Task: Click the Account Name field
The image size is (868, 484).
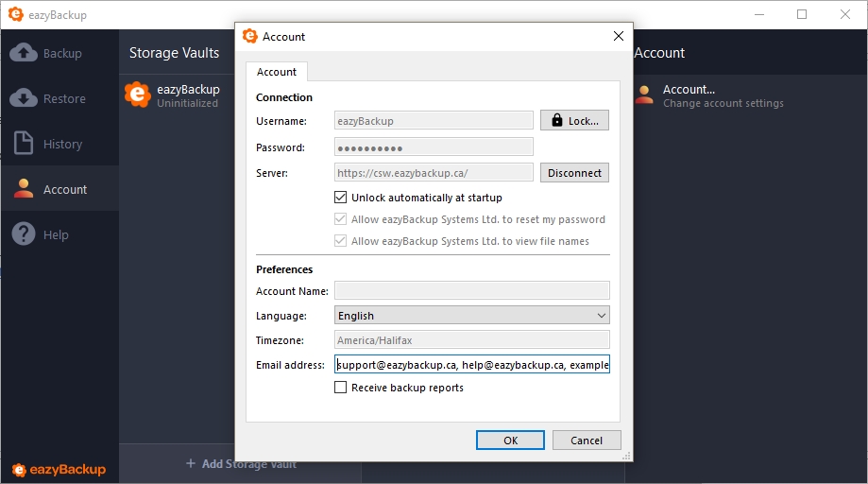Action: click(x=471, y=290)
